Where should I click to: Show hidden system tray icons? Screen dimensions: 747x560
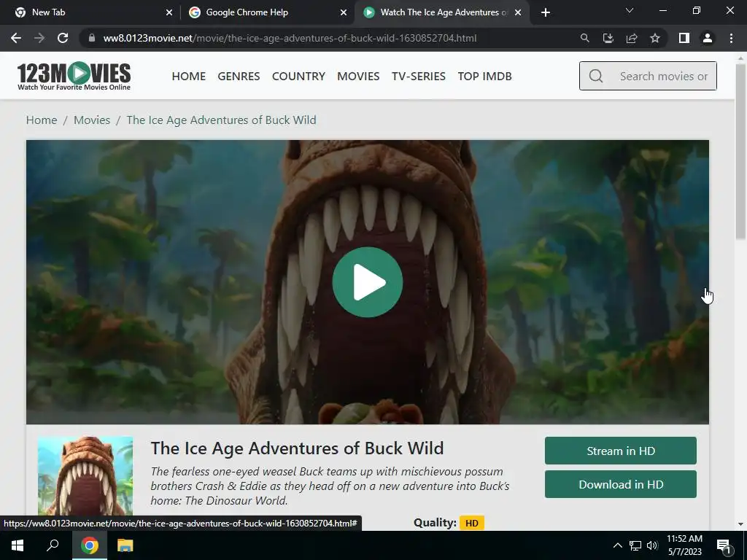[617, 545]
